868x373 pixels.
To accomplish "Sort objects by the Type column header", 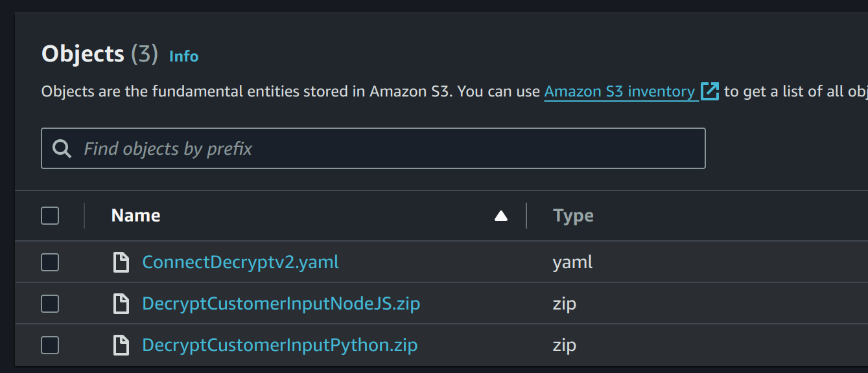I will (x=573, y=216).
